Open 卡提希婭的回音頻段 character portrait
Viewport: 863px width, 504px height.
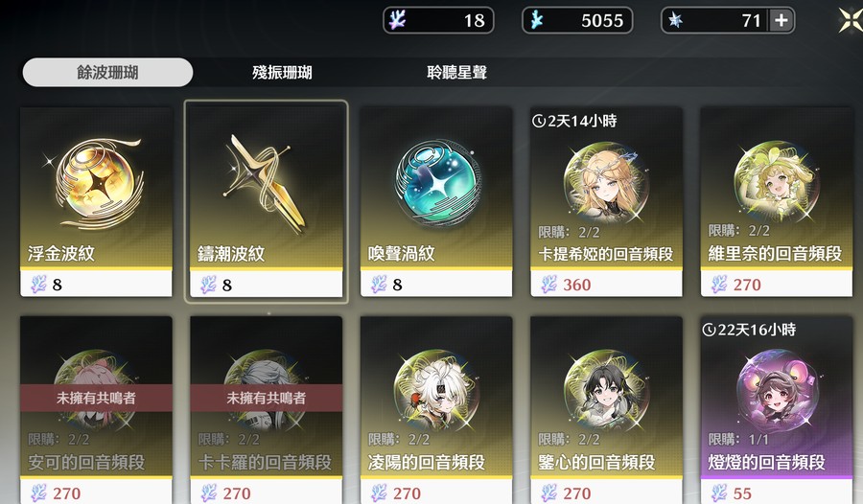click(606, 183)
